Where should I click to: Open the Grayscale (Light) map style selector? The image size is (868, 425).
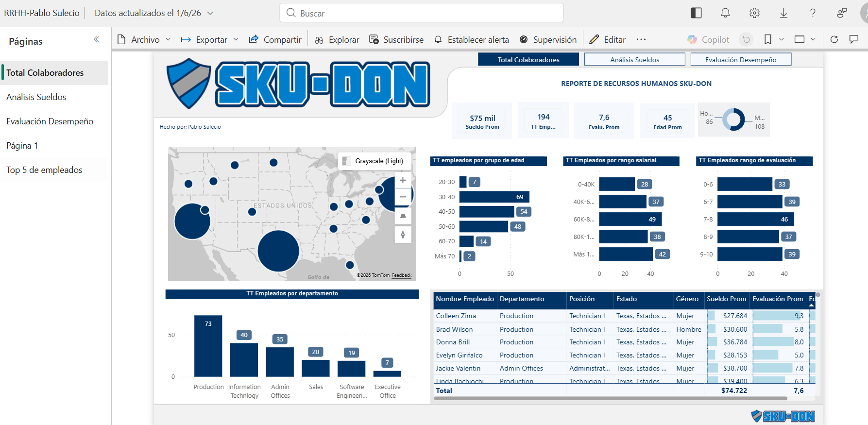click(374, 161)
